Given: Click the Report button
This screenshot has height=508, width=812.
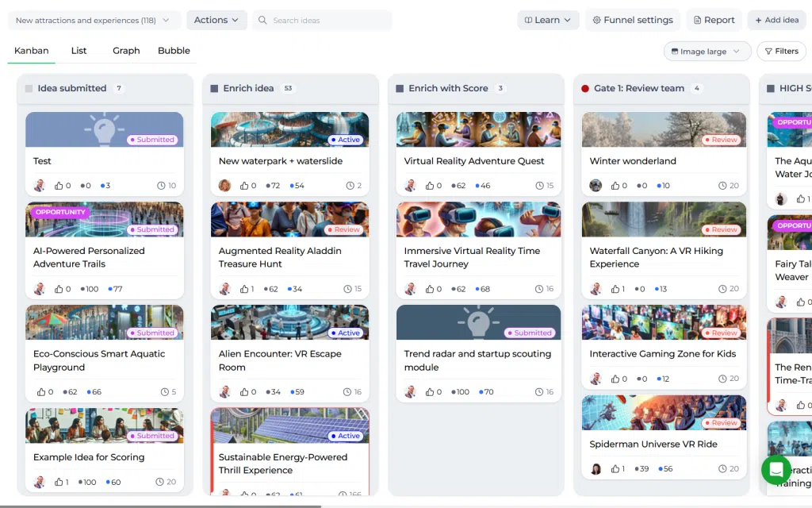Looking at the screenshot, I should tap(714, 20).
